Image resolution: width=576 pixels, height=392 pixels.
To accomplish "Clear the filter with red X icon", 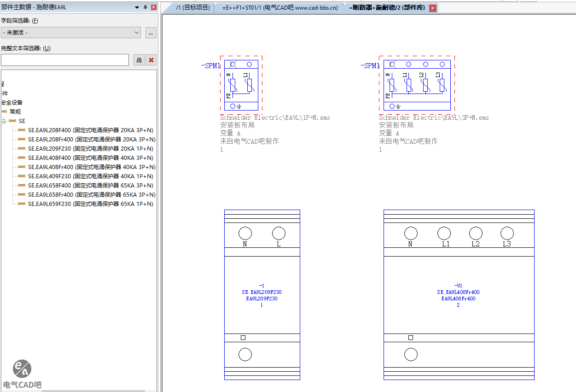I will click(151, 60).
